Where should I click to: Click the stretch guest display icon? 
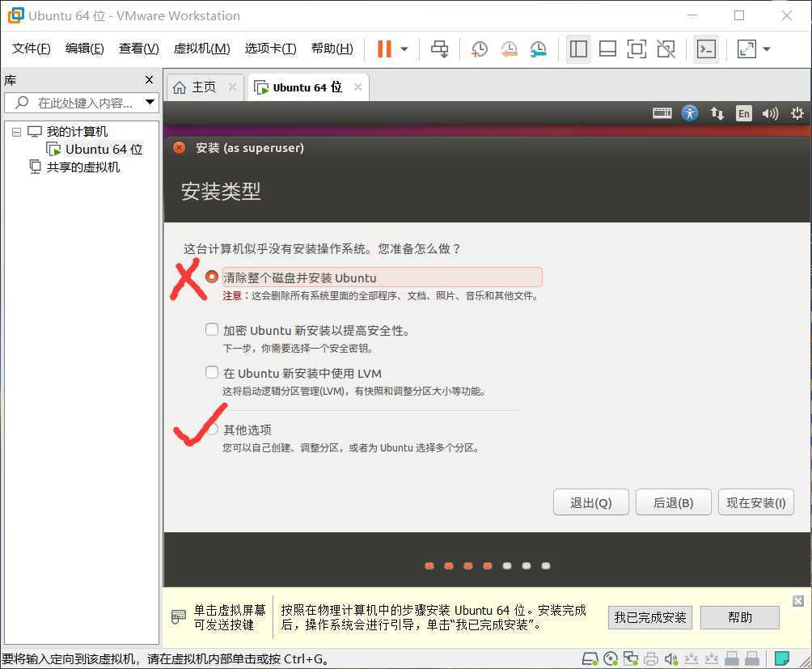point(746,49)
